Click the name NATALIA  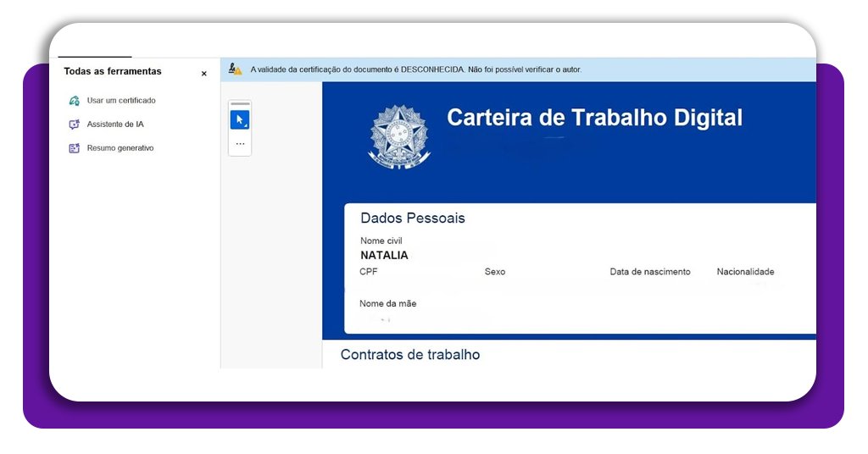[x=384, y=256]
